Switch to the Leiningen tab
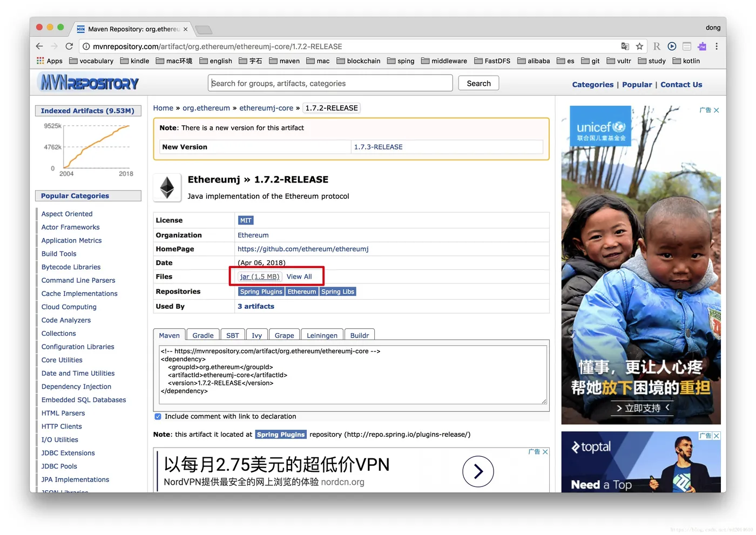The height and width of the screenshot is (535, 756). click(x=322, y=335)
